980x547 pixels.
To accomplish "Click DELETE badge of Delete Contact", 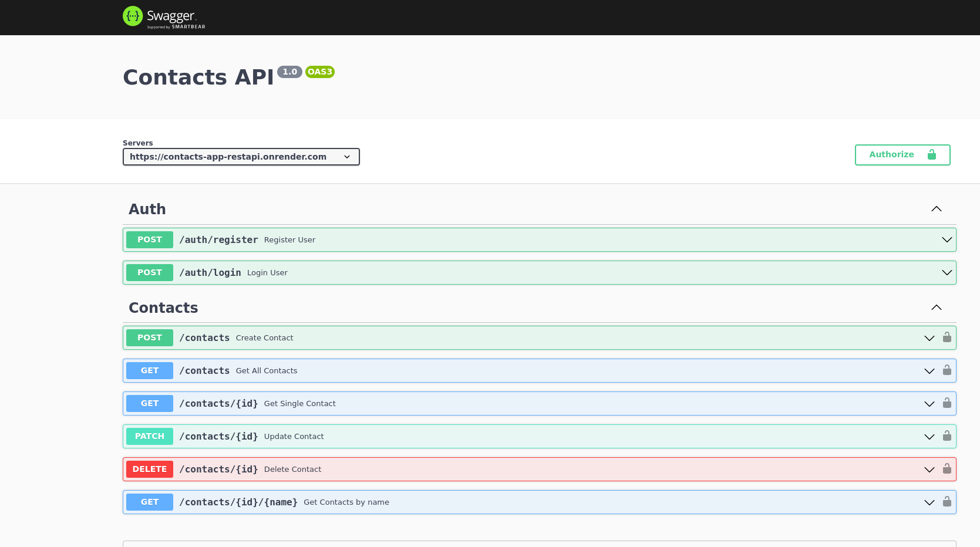I will [x=150, y=469].
